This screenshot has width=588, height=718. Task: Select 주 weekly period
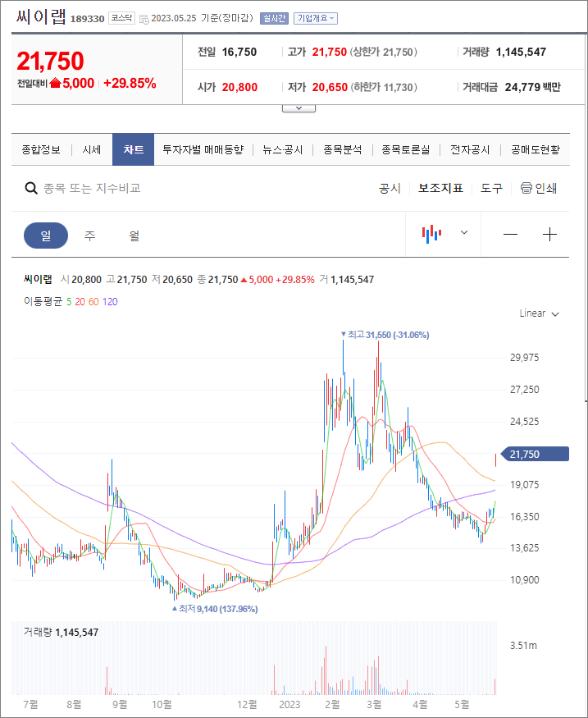click(x=89, y=236)
